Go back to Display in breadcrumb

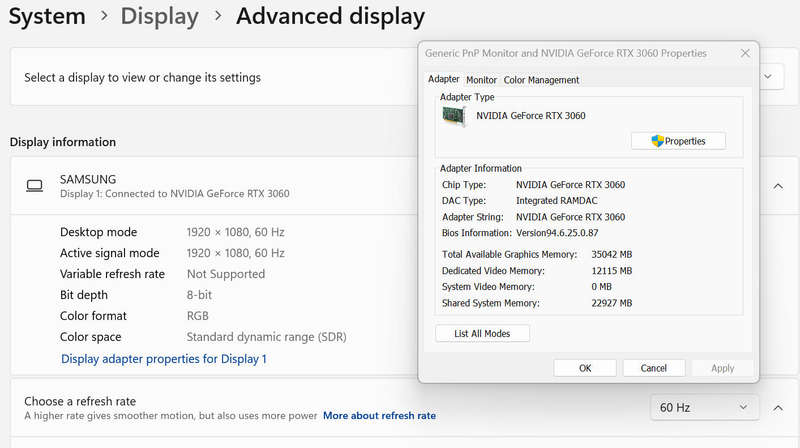tap(159, 16)
